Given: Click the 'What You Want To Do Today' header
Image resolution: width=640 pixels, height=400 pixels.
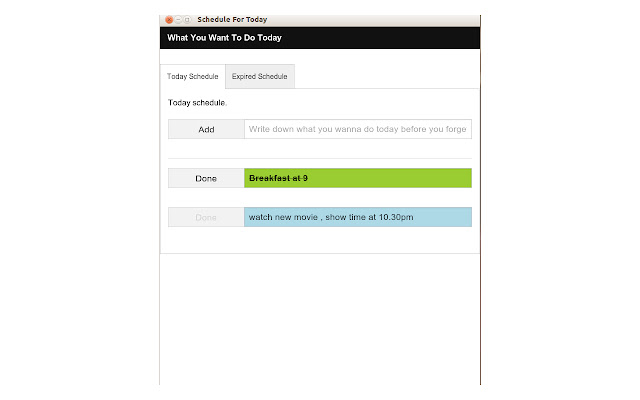Looking at the screenshot, I should pyautogui.click(x=224, y=38).
